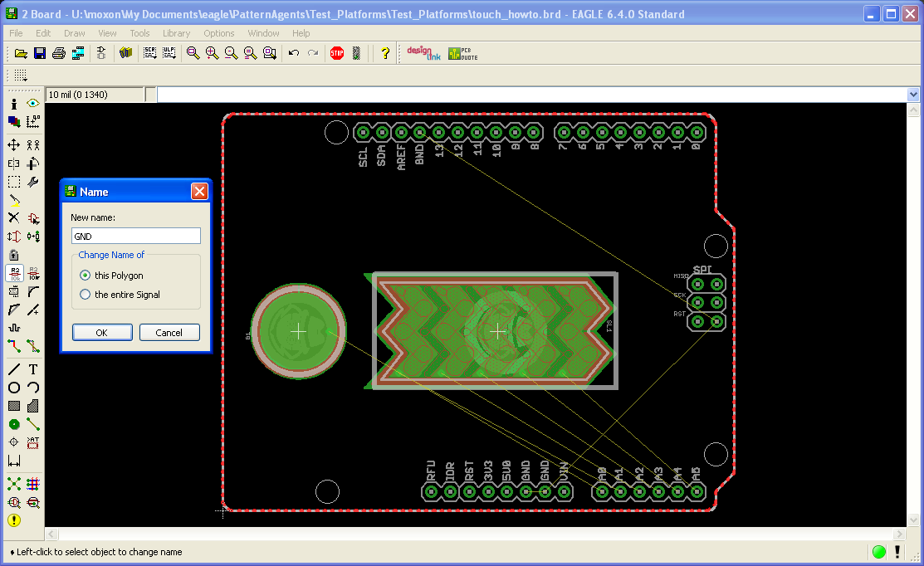Select the Dimension measuring tool
The height and width of the screenshot is (566, 924).
coord(14,461)
